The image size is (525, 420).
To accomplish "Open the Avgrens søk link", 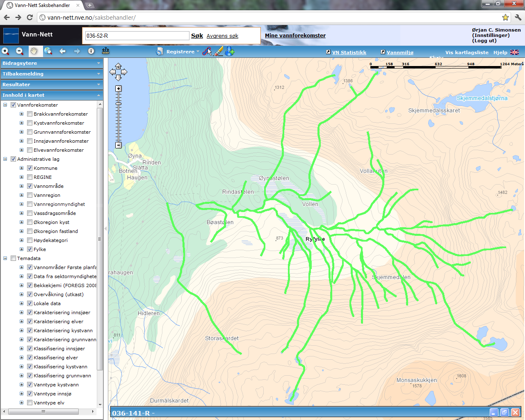I will (222, 36).
